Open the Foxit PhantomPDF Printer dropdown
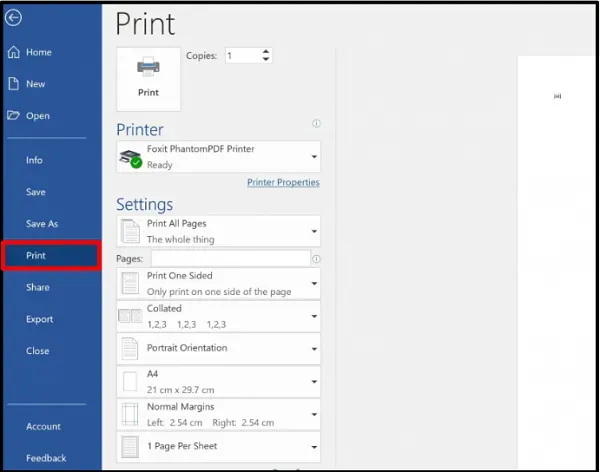The image size is (600, 472). tap(218, 157)
